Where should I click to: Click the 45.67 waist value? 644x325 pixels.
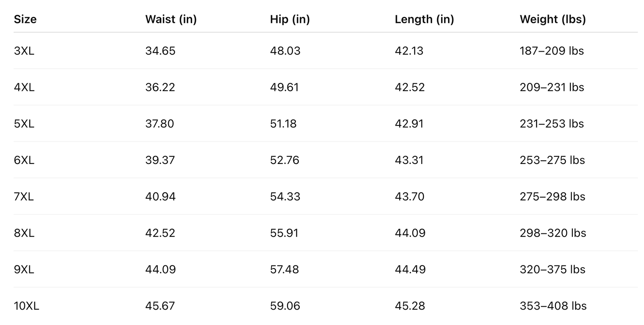tap(160, 306)
